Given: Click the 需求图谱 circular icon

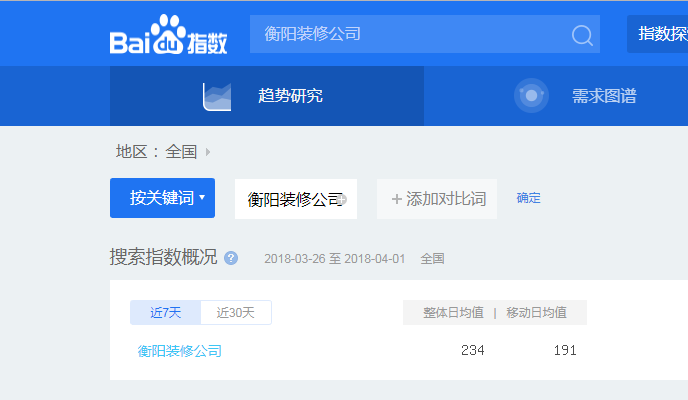Looking at the screenshot, I should coord(531,96).
